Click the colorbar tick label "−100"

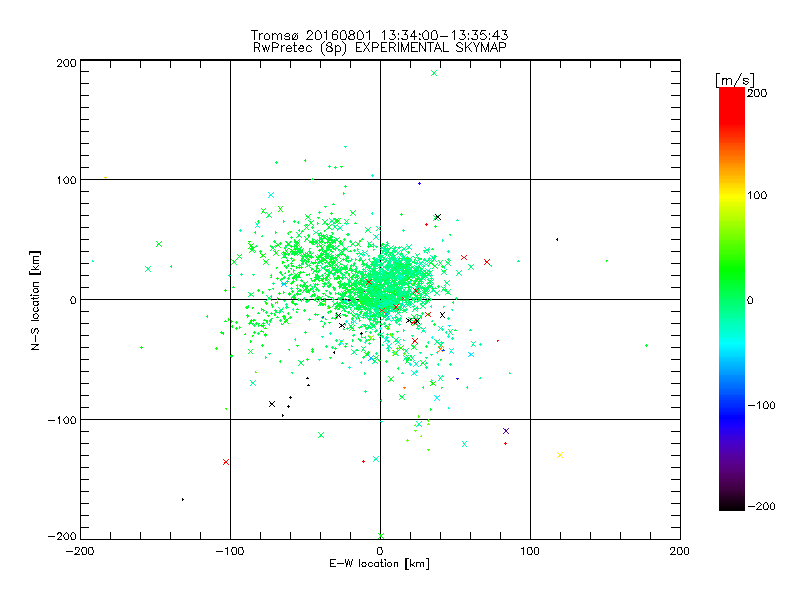761,405
